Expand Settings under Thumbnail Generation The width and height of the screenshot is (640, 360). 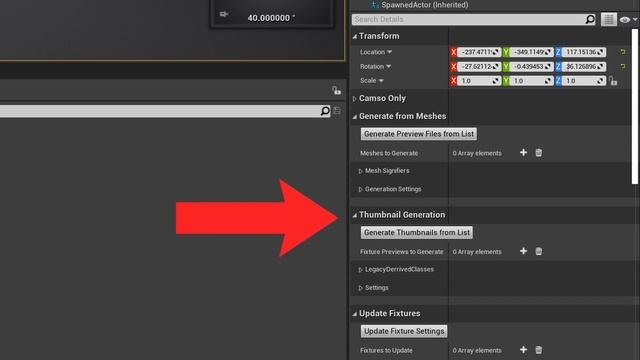(360, 288)
